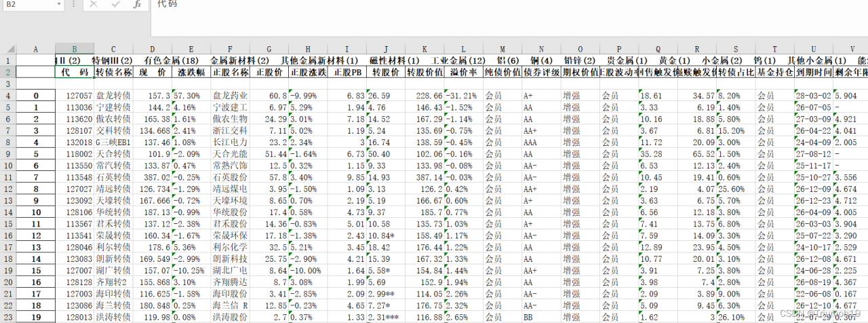Select column E header
The width and height of the screenshot is (868, 323).
[x=191, y=49]
